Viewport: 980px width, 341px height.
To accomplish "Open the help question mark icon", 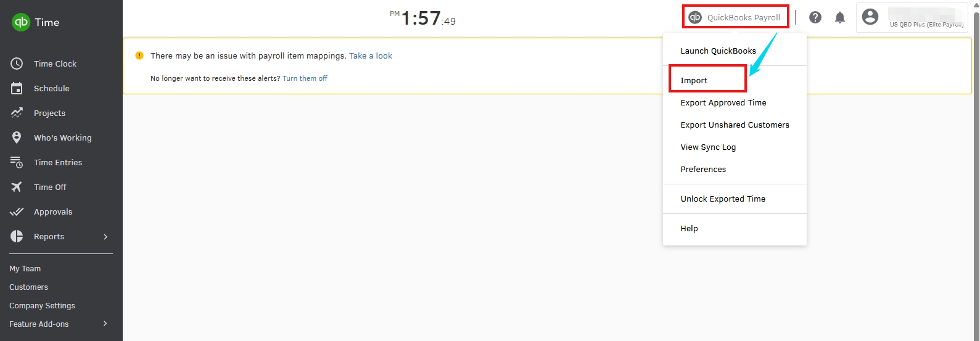I will tap(815, 17).
